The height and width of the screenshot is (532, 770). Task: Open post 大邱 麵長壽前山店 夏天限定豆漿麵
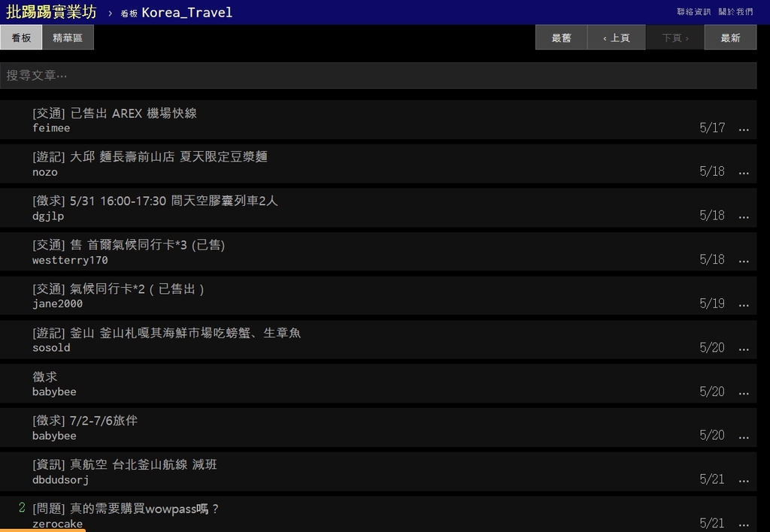point(150,157)
